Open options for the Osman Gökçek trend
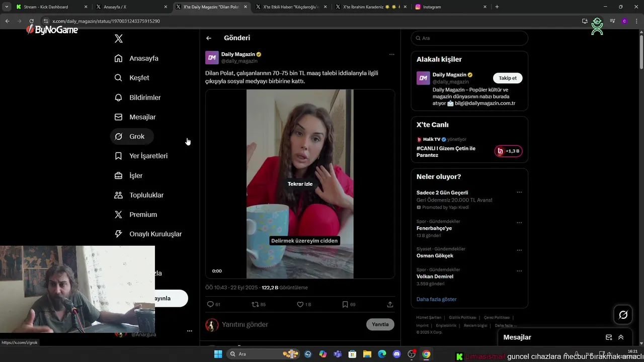The image size is (644, 362). coord(519,250)
